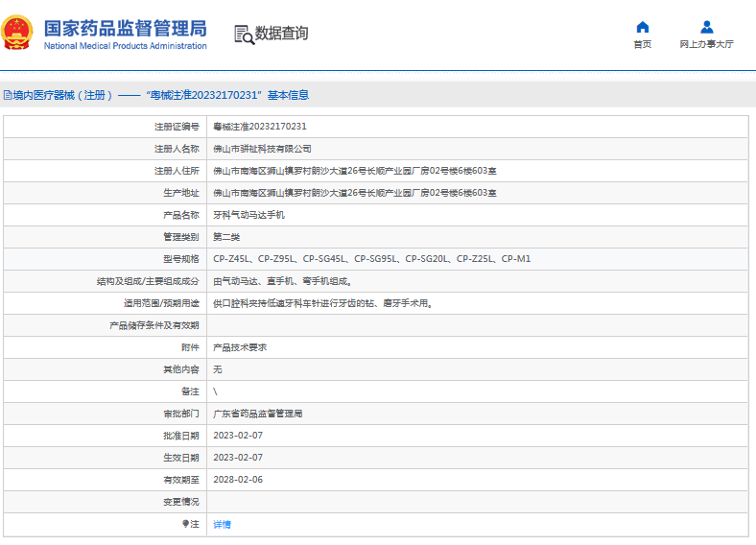Select 产品技术要求 attachment value
Image resolution: width=756 pixels, height=545 pixels.
tap(240, 347)
